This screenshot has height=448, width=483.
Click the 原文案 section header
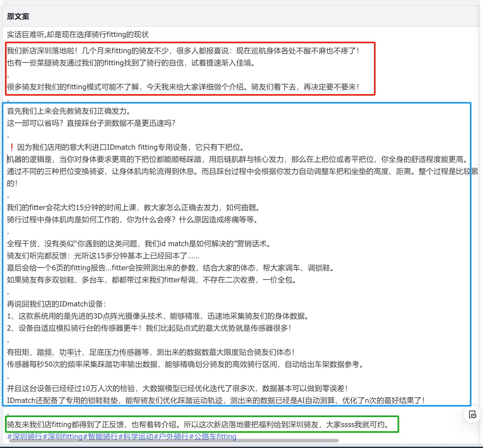(18, 17)
